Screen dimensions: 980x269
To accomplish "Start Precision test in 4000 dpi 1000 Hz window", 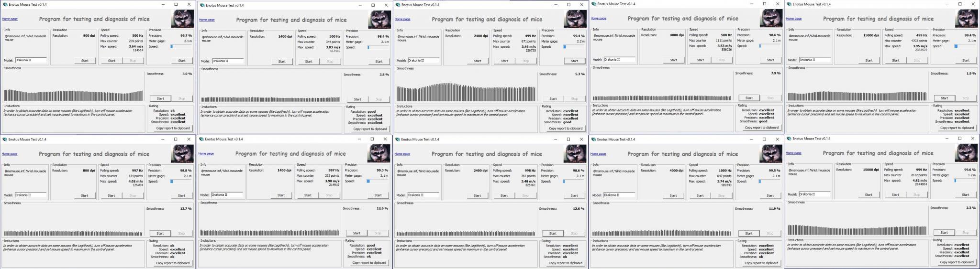I will pyautogui.click(x=770, y=195).
